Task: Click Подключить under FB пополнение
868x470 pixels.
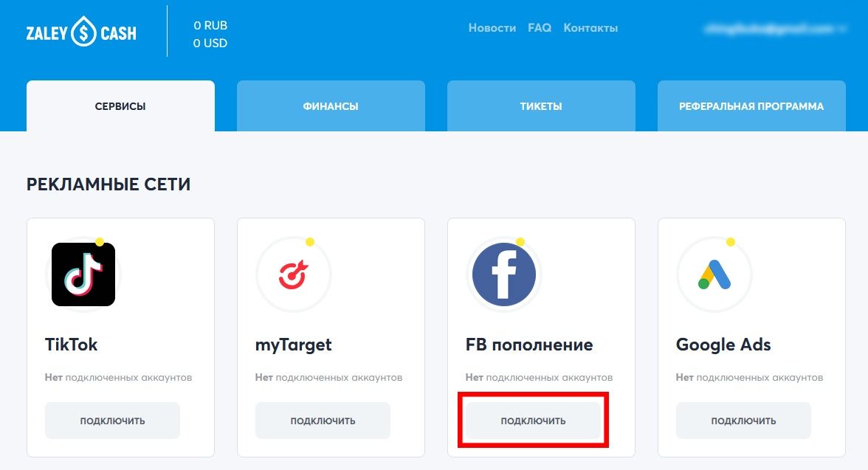Action: pyautogui.click(x=533, y=421)
